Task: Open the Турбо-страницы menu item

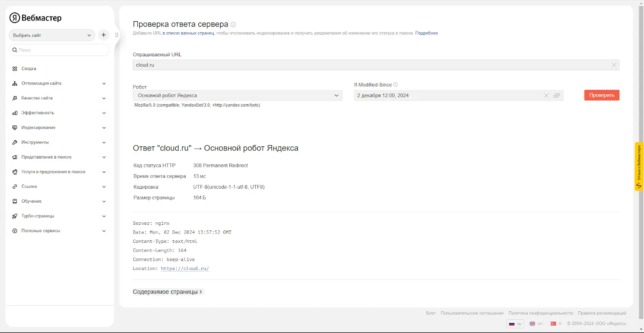Action: pos(38,216)
